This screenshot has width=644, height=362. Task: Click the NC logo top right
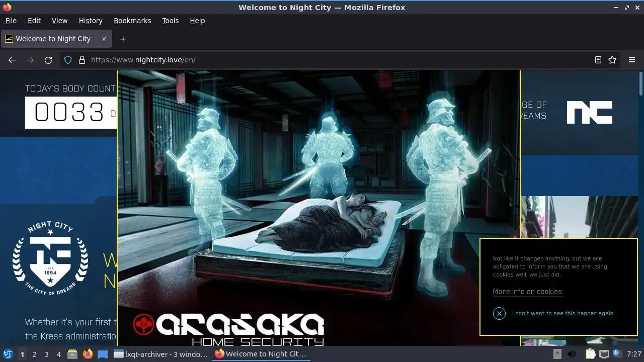point(590,112)
